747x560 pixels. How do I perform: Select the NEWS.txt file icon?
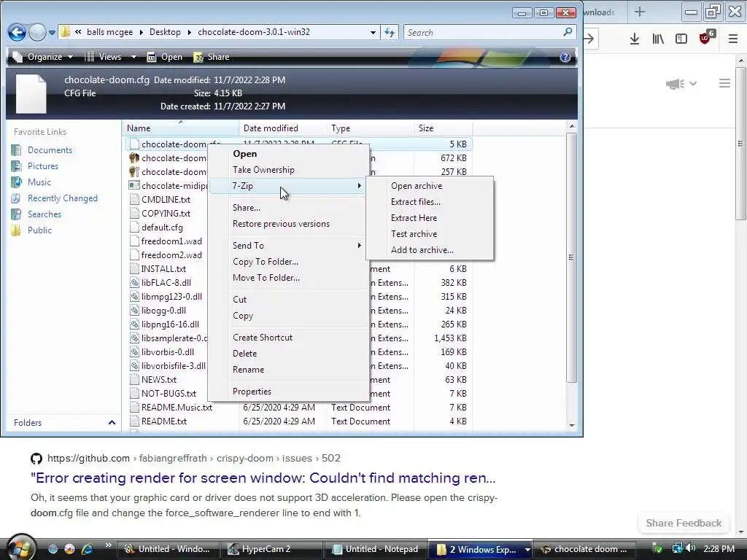coord(134,379)
